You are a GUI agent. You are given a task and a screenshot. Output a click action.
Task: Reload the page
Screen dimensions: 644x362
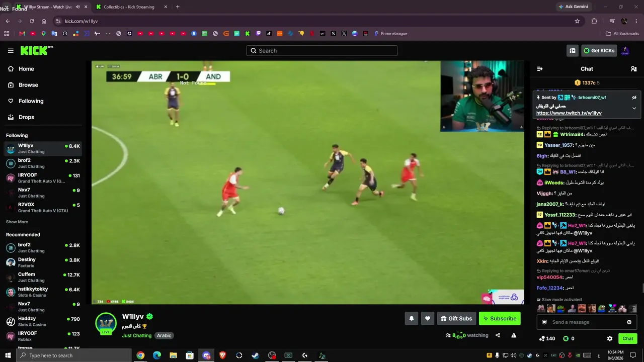tap(32, 21)
